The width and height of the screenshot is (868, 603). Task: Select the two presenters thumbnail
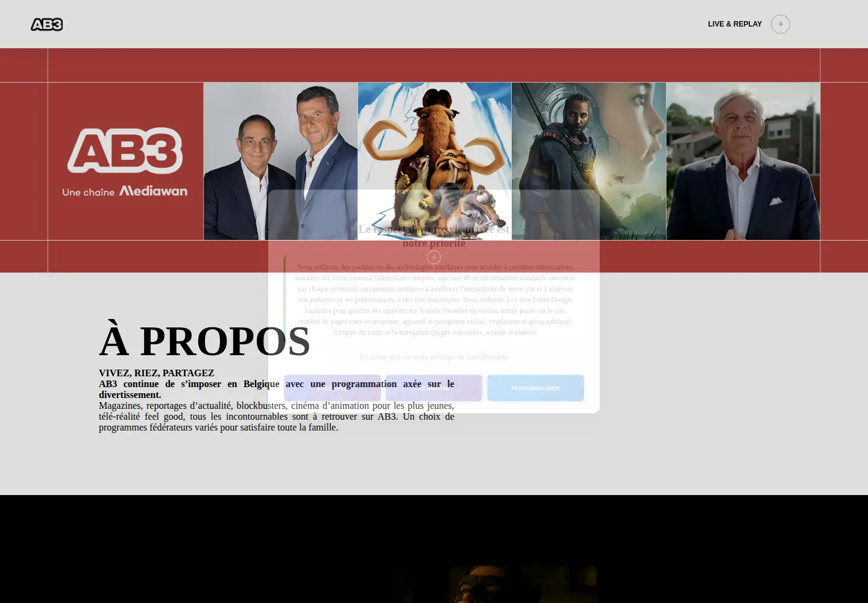(280, 161)
